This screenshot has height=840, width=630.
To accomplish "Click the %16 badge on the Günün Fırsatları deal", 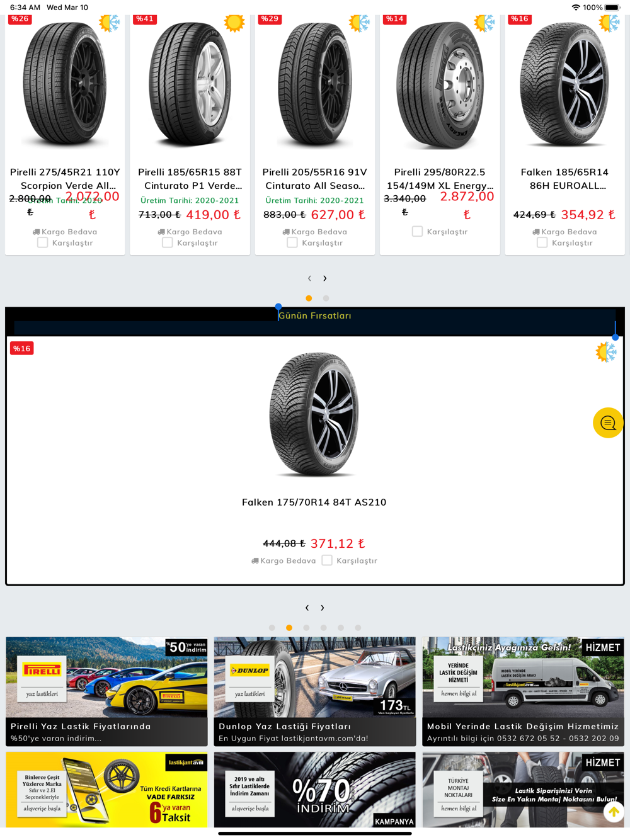I will 22,348.
